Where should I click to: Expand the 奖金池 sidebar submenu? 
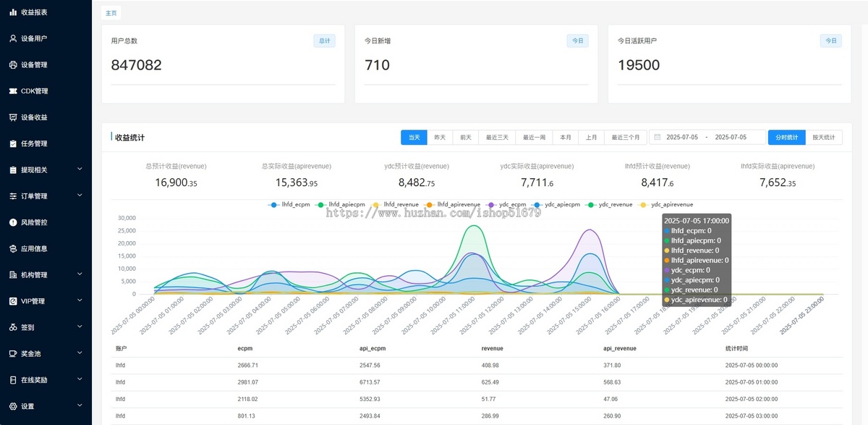pos(80,353)
